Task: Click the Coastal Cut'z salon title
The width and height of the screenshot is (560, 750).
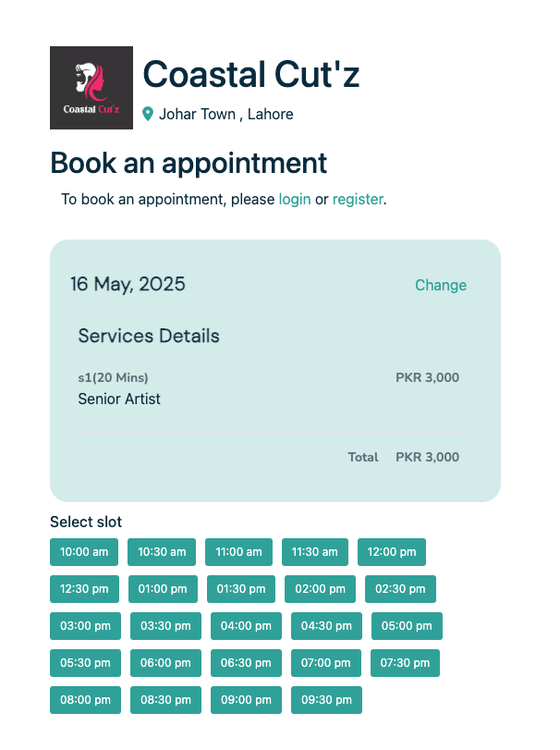Action: 251,74
